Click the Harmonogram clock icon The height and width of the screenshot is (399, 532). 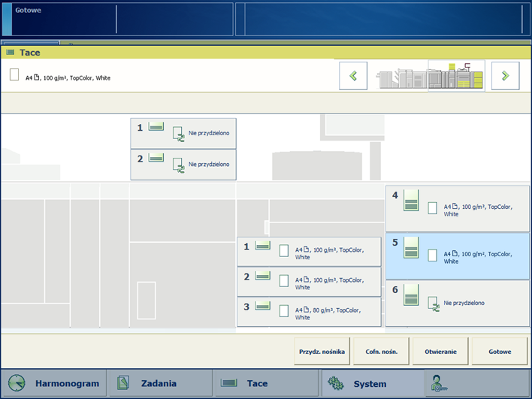[17, 383]
